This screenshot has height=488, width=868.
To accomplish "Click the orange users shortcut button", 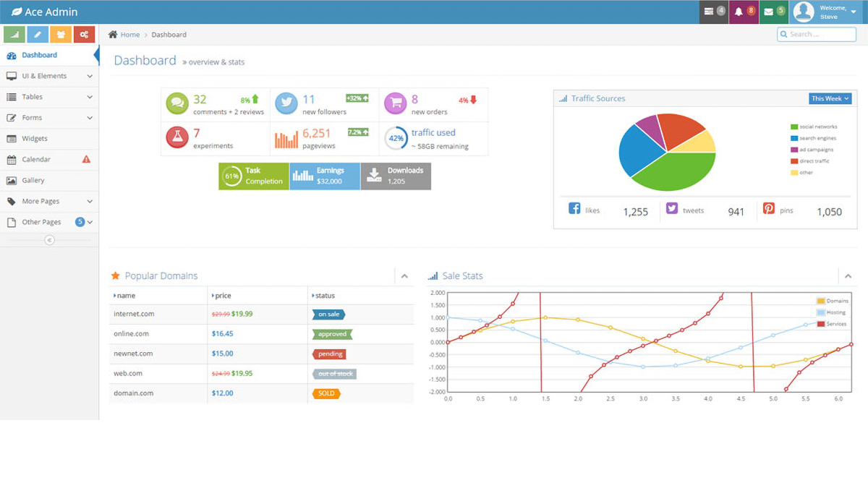I will (x=61, y=34).
